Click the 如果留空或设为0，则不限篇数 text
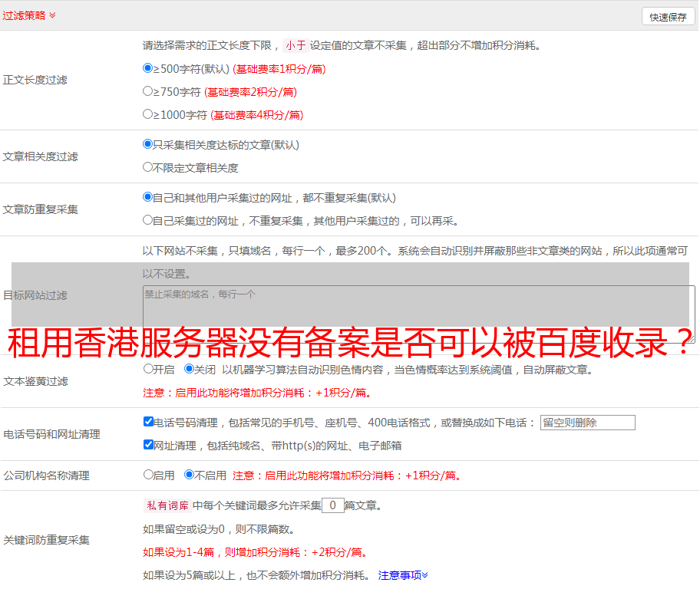700x589 pixels. (219, 529)
